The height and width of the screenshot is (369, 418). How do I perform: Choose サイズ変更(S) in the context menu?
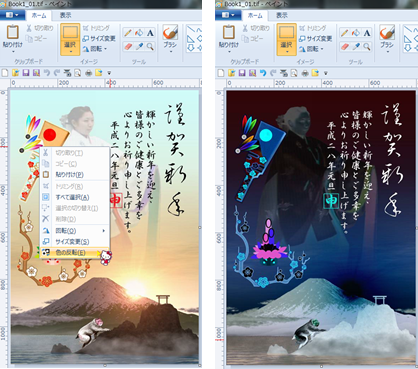pos(75,242)
